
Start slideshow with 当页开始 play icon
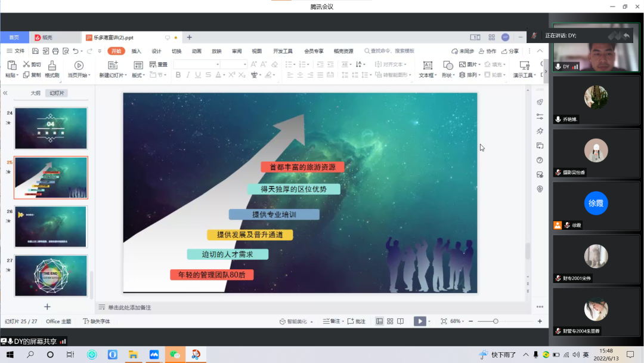[78, 65]
